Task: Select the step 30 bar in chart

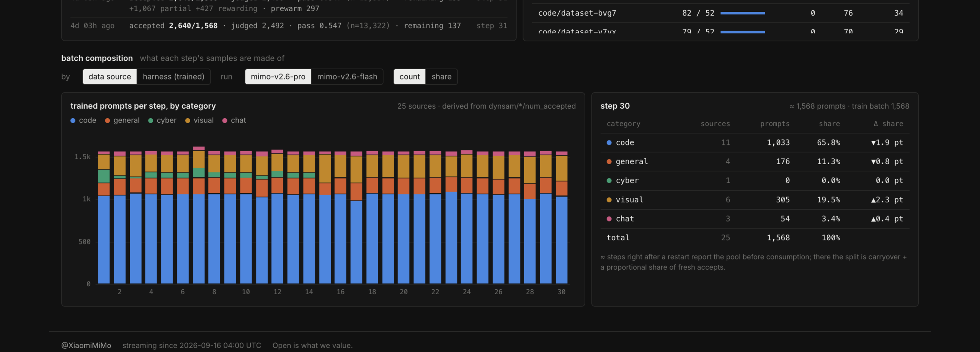Action: [561, 217]
